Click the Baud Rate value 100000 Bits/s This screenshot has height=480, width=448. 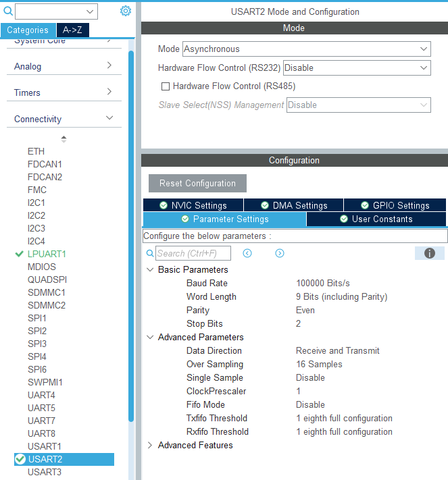(x=323, y=283)
